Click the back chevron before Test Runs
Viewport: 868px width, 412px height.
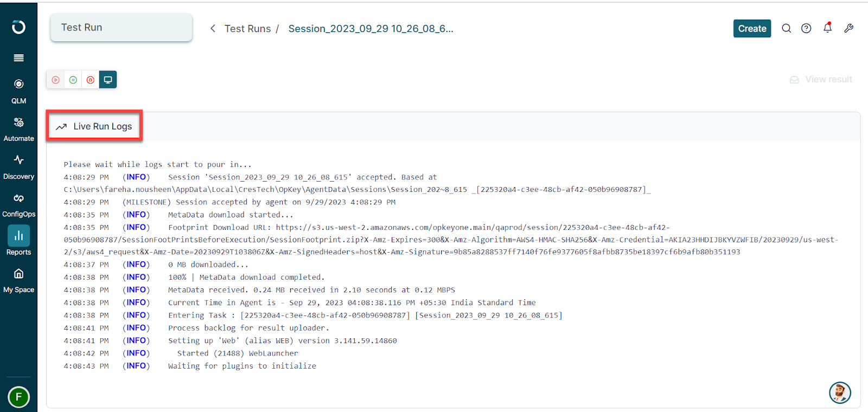pos(213,28)
